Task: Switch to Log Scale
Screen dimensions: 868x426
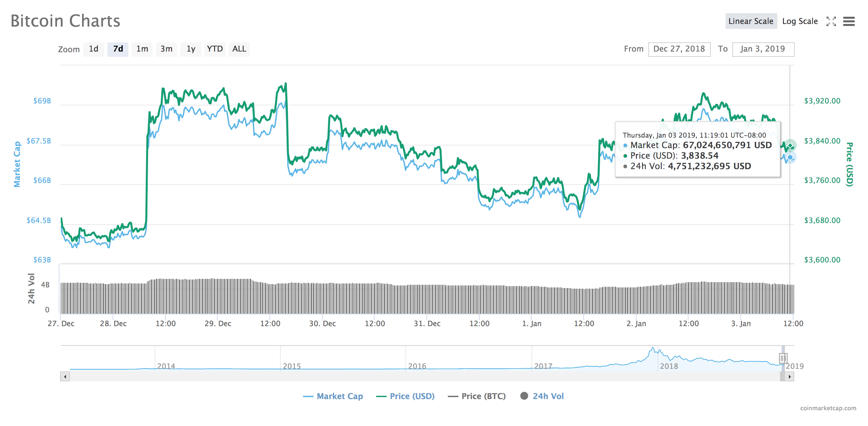Action: 800,21
